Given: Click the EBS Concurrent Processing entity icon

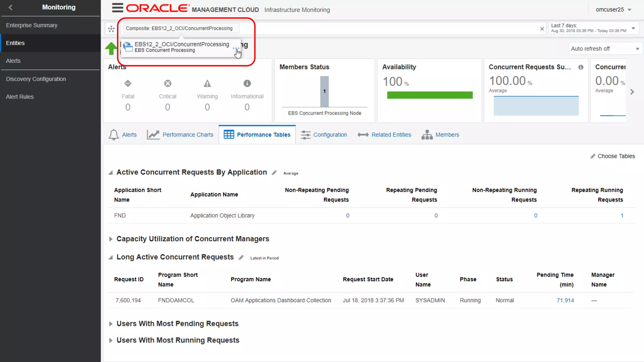Looking at the screenshot, I should click(128, 47).
